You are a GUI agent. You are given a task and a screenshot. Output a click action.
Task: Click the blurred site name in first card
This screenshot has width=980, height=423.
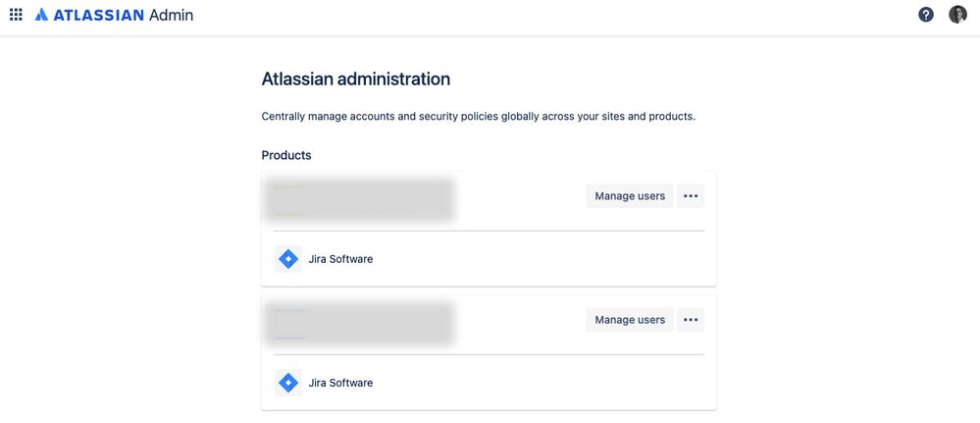[359, 199]
